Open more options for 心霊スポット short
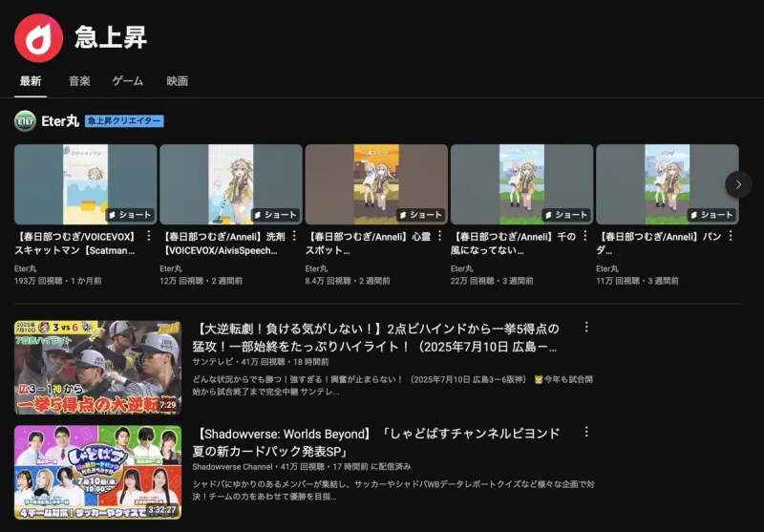The height and width of the screenshot is (532, 764). click(439, 236)
